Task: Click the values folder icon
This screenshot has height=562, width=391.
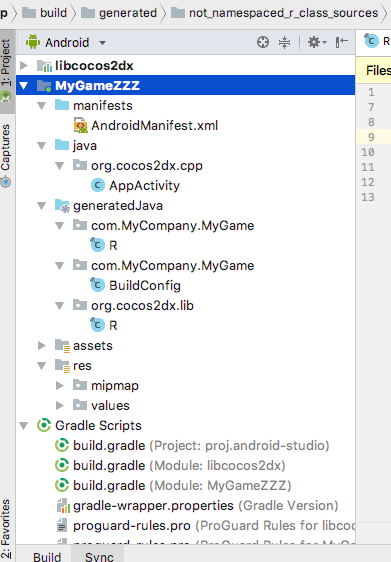Action: [x=80, y=405]
